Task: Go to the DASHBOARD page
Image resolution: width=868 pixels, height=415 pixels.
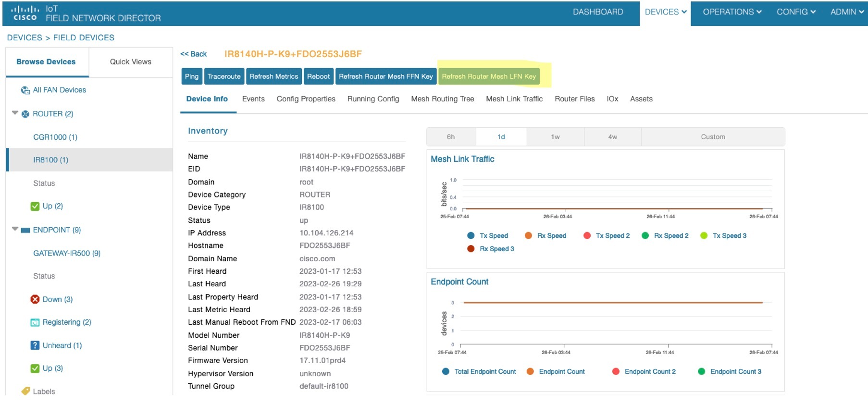Action: click(598, 12)
